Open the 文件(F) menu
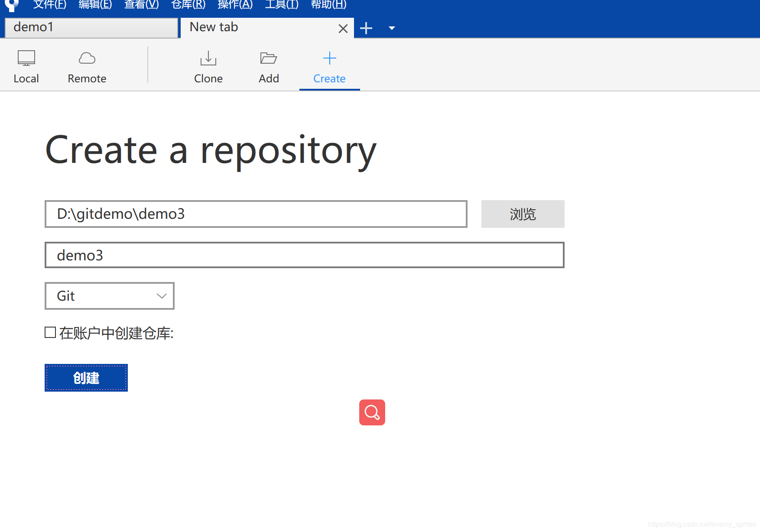This screenshot has width=760, height=532. tap(50, 5)
